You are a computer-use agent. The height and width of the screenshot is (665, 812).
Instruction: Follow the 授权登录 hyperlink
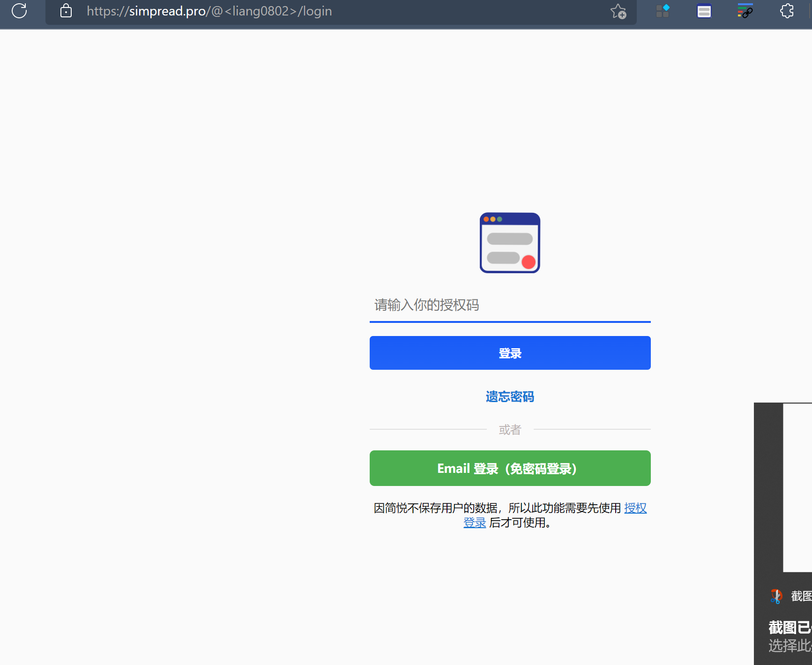[x=635, y=508]
